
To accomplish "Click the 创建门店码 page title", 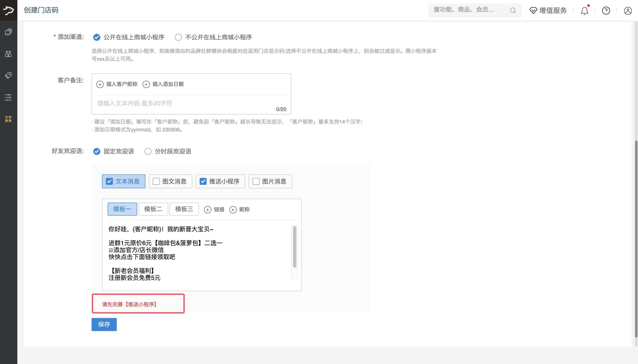I will pos(41,10).
